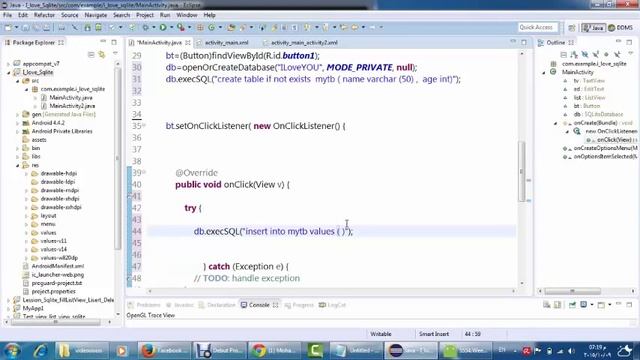Open Chrome window from the taskbar
640x360 pixels.
[274, 351]
